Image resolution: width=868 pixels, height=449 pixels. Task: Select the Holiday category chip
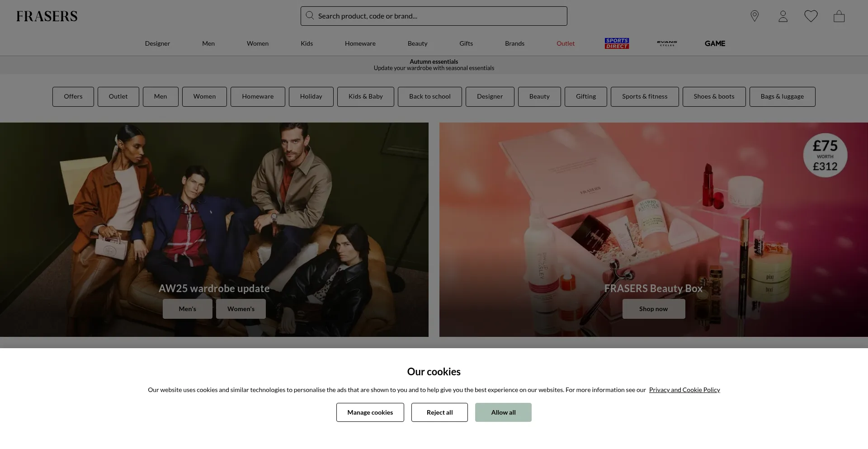[311, 97]
